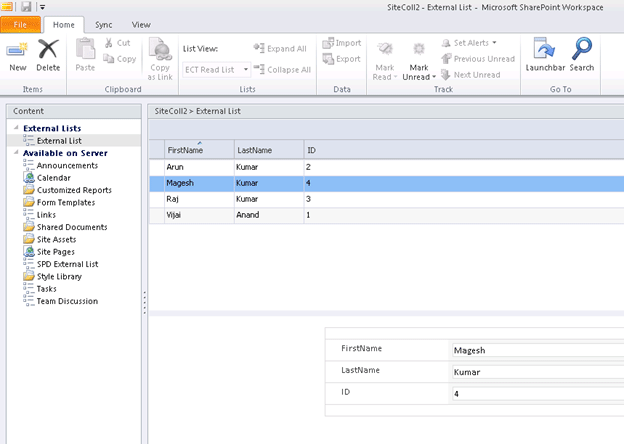Switch to the Home ribbon tab
Viewport: 624px width, 444px height.
(64, 25)
